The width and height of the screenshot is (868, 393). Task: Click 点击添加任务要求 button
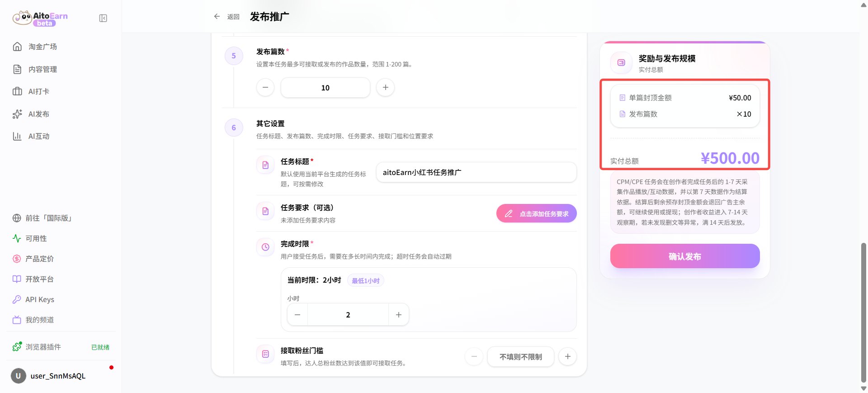pyautogui.click(x=537, y=213)
